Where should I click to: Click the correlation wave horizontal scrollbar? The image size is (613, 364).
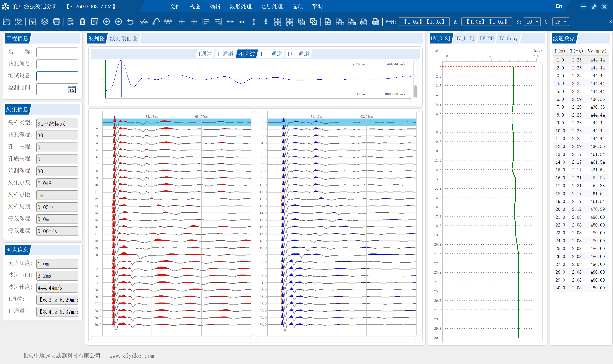tap(258, 101)
